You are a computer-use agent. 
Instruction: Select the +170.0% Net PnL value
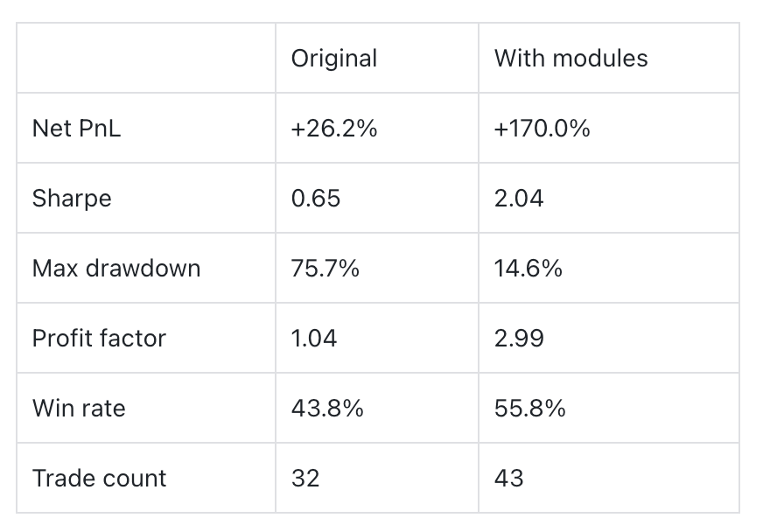click(x=542, y=129)
